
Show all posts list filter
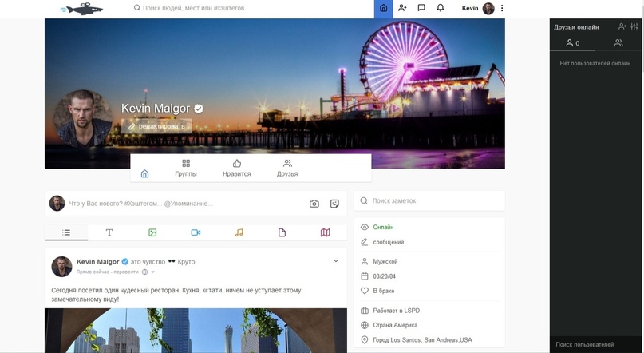[x=66, y=232]
